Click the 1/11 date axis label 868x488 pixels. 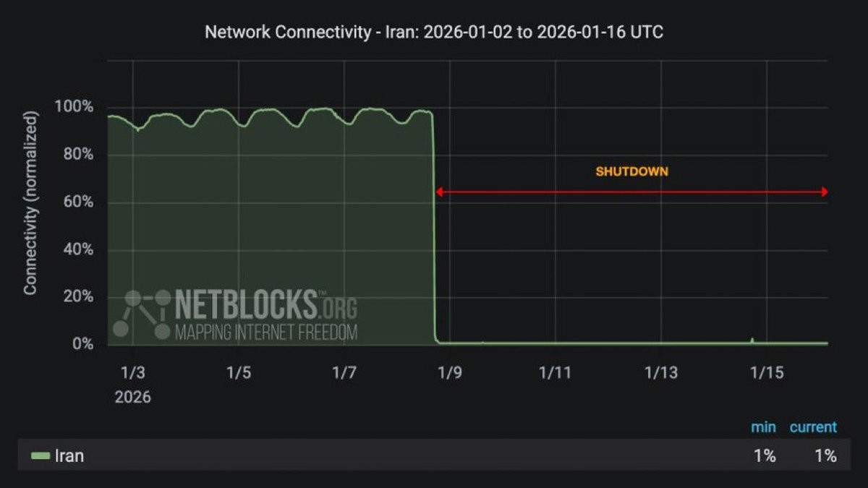[x=556, y=373]
